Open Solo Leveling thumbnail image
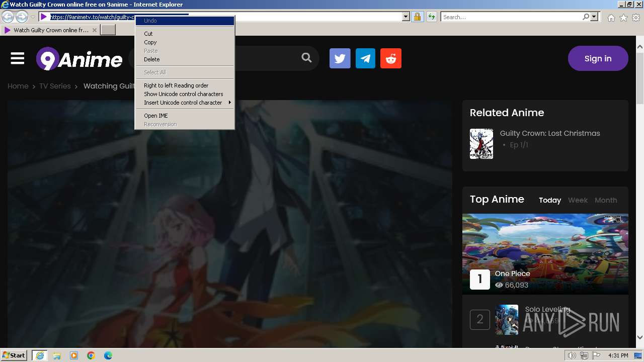The width and height of the screenshot is (644, 362). point(507,320)
